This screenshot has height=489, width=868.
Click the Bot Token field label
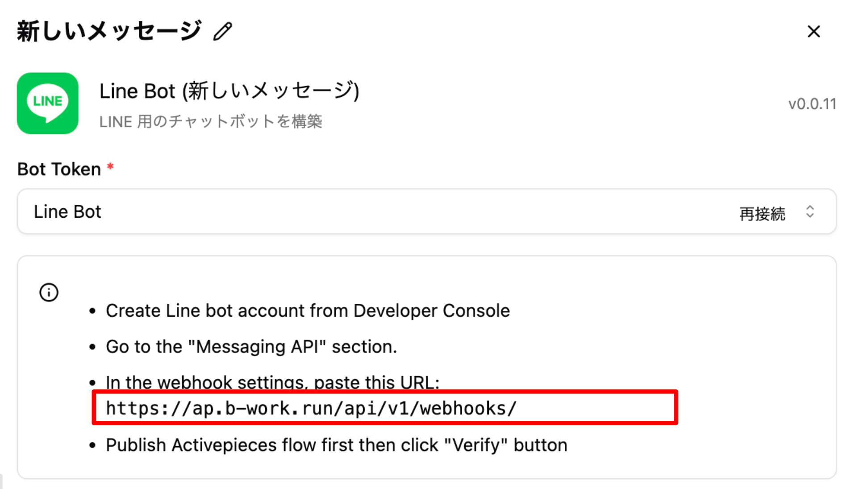pyautogui.click(x=59, y=170)
